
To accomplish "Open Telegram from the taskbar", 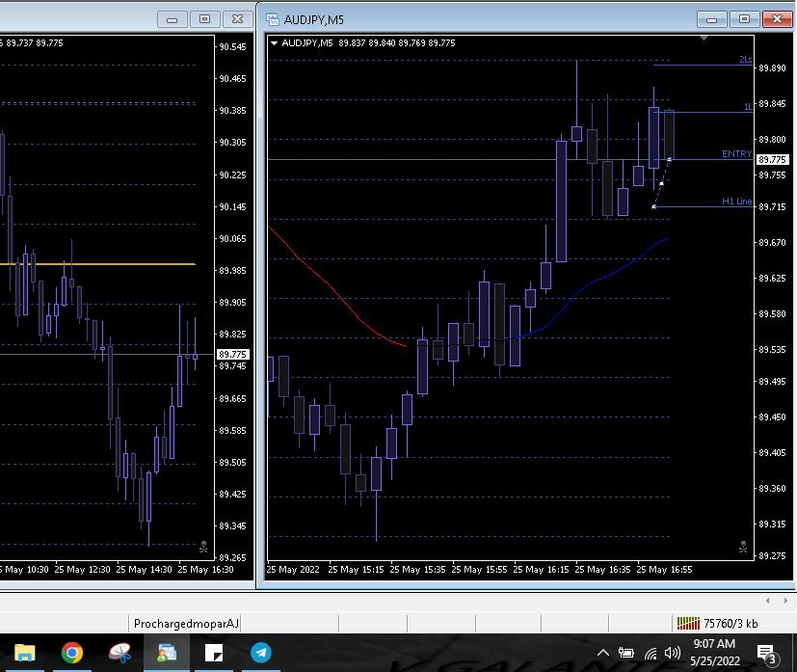I will pyautogui.click(x=261, y=653).
